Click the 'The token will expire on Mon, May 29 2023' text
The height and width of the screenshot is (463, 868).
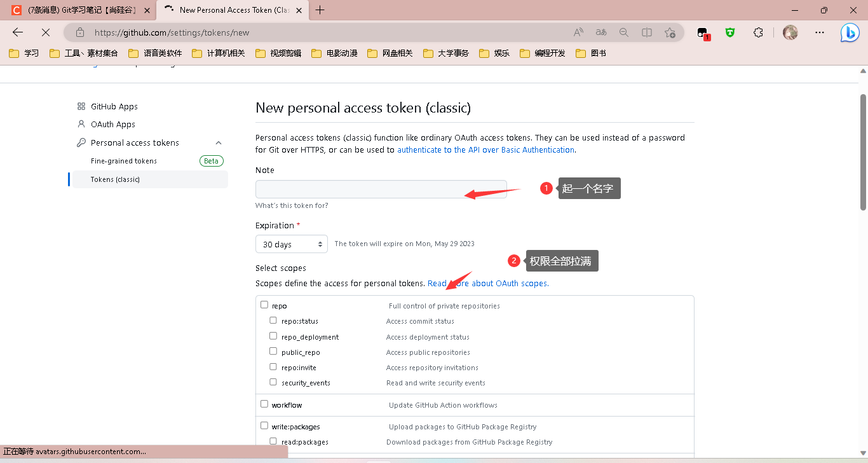(404, 244)
